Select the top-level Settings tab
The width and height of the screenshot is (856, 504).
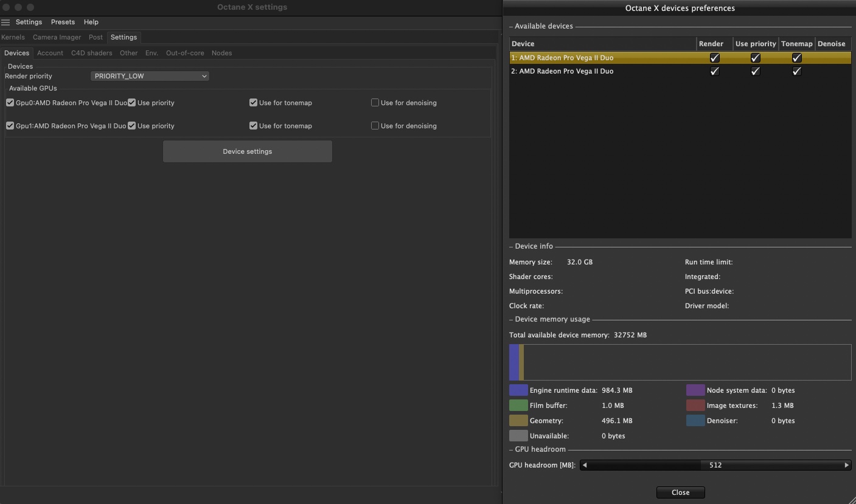124,37
